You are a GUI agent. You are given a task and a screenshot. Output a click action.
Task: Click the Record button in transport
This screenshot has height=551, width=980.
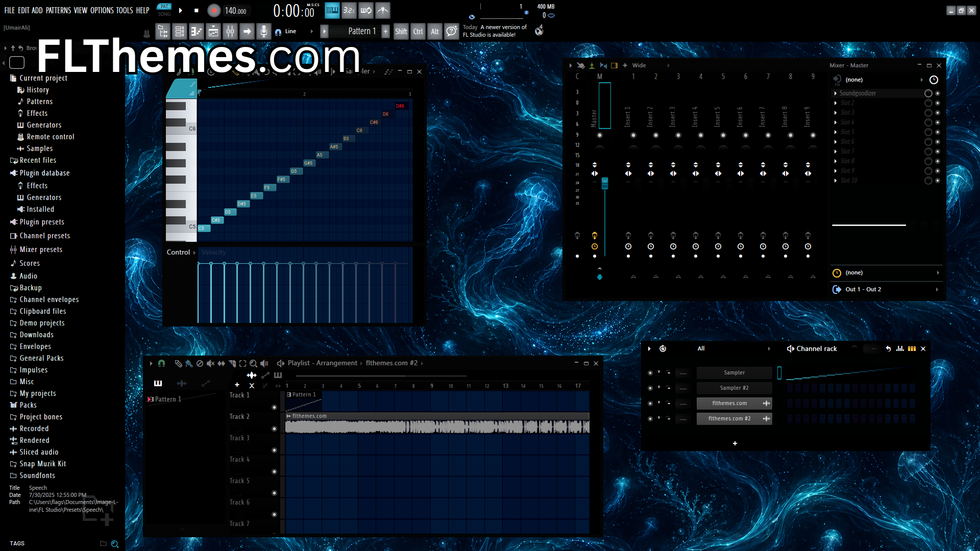214,10
